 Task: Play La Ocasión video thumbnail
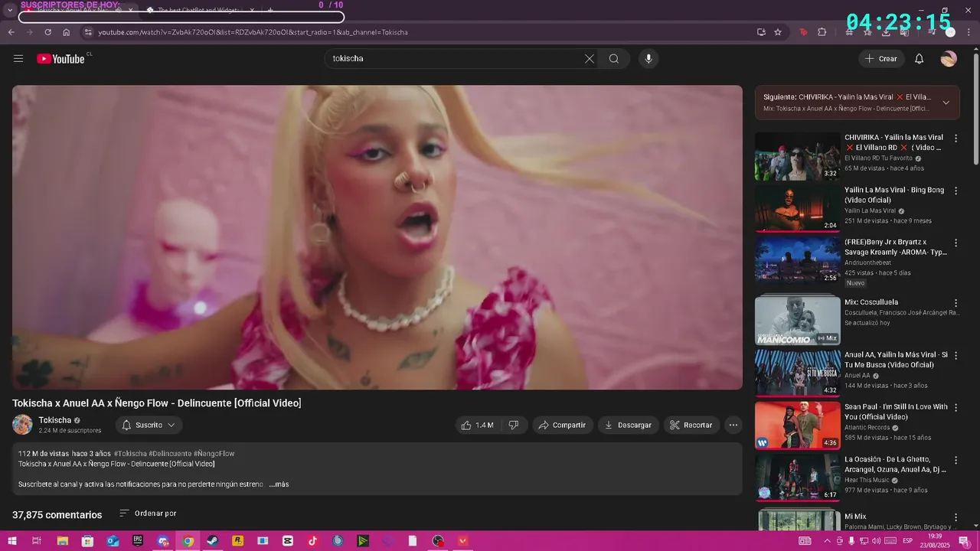click(798, 477)
